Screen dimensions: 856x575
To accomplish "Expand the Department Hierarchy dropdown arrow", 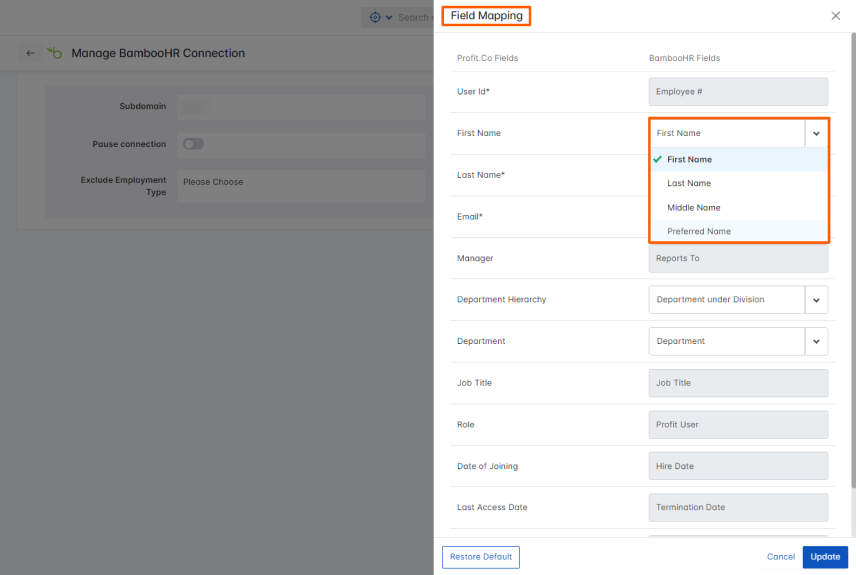I will pyautogui.click(x=816, y=300).
